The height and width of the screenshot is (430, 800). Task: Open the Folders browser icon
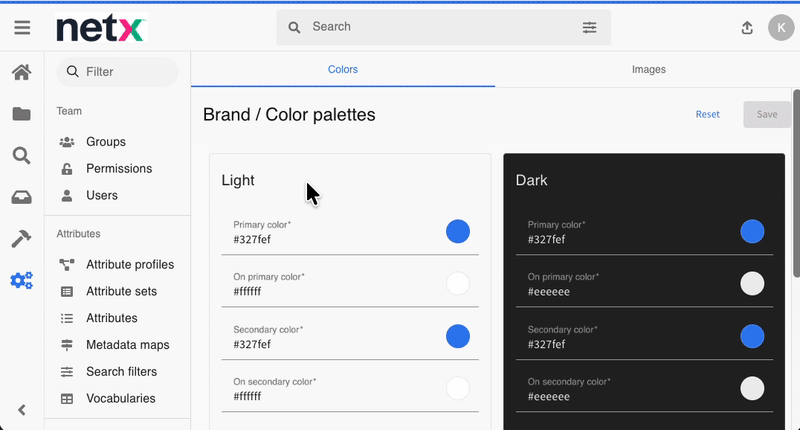[x=21, y=114]
